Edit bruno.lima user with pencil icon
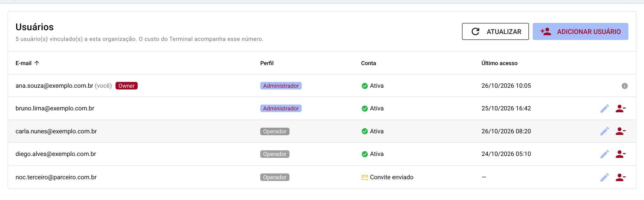This screenshot has height=200, width=644. tap(605, 108)
